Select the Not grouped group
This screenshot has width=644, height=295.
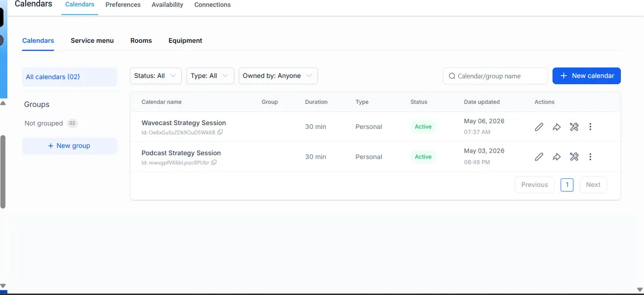tap(51, 124)
